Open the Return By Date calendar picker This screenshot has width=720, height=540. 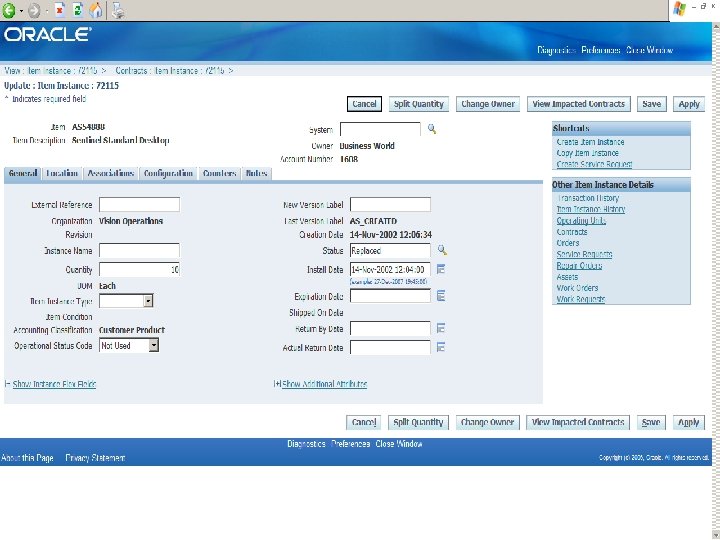[x=441, y=328]
